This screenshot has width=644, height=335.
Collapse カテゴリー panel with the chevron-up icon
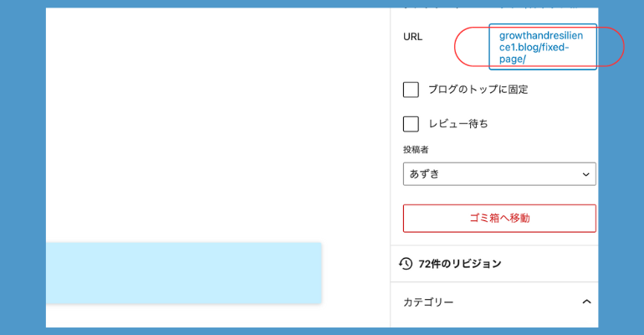pyautogui.click(x=586, y=301)
